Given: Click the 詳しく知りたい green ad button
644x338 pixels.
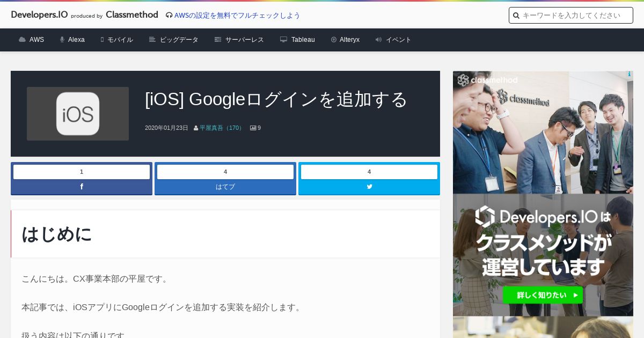Looking at the screenshot, I should click(543, 295).
